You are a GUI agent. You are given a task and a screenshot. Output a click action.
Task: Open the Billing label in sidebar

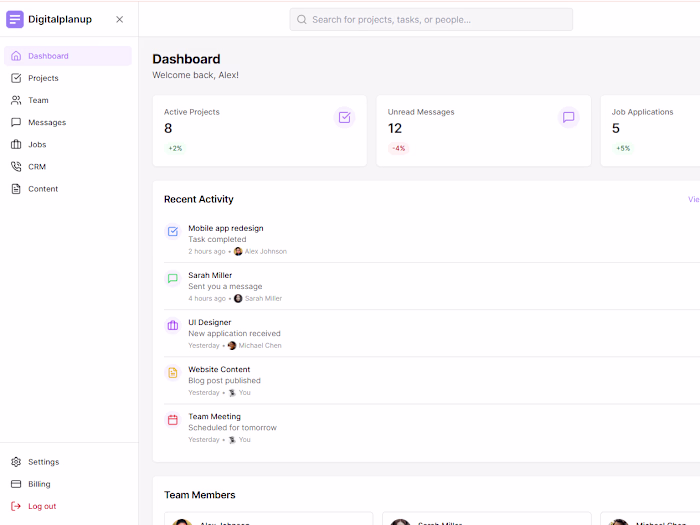[x=39, y=484]
